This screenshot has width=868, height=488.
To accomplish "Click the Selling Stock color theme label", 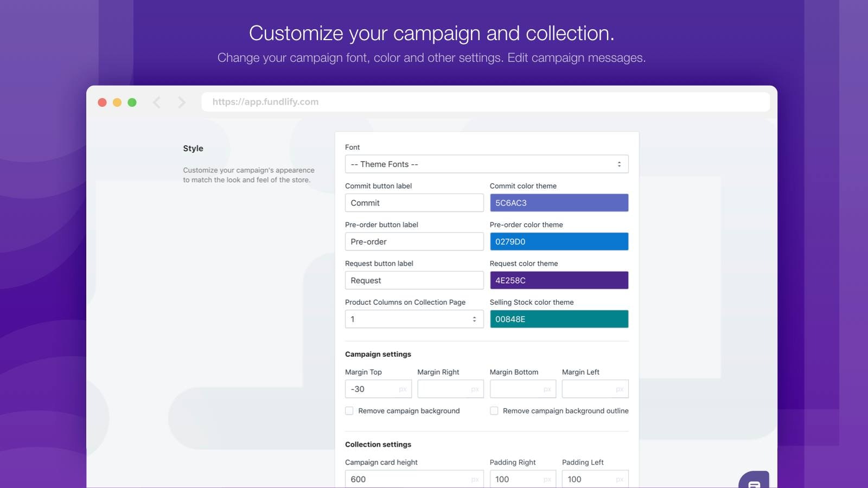I will (x=532, y=303).
